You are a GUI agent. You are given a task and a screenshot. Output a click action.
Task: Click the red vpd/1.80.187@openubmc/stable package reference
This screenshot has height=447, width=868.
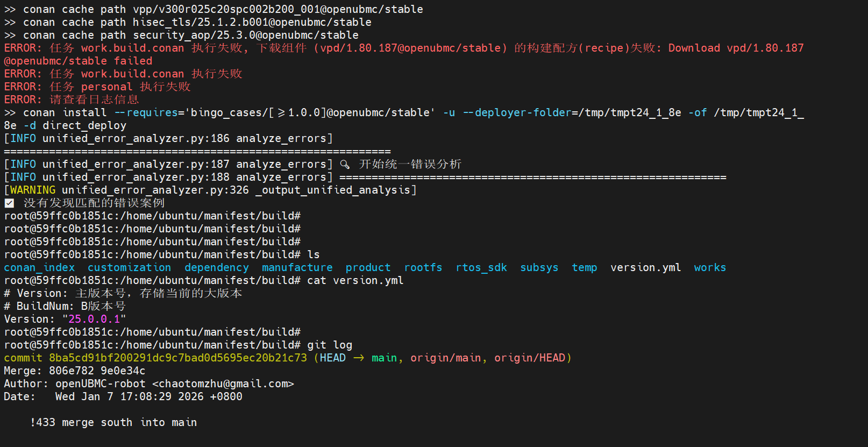click(410, 48)
